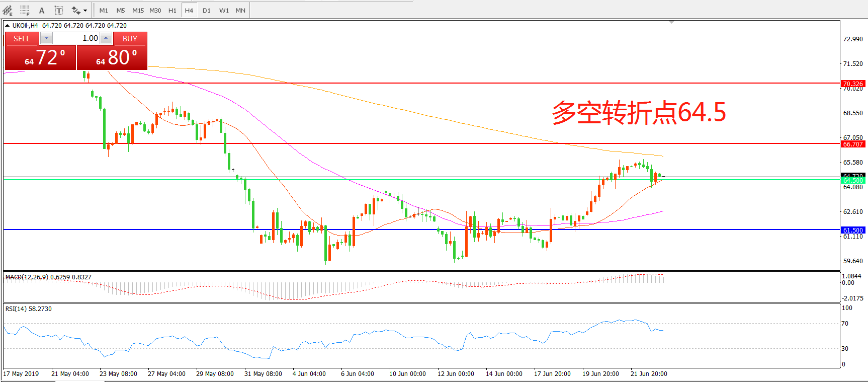Click the decrease volume arrow button
The height and width of the screenshot is (382, 868).
pyautogui.click(x=46, y=38)
